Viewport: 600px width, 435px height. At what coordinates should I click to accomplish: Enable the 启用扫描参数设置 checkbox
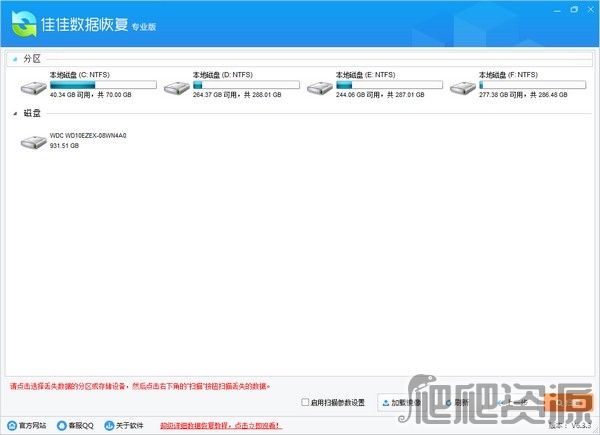click(x=305, y=402)
